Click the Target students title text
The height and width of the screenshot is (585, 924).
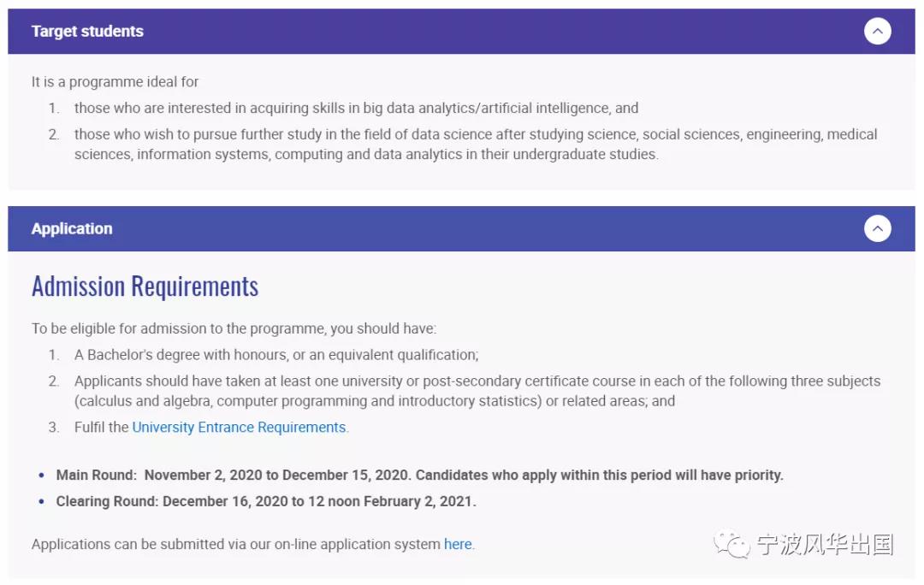pyautogui.click(x=87, y=32)
